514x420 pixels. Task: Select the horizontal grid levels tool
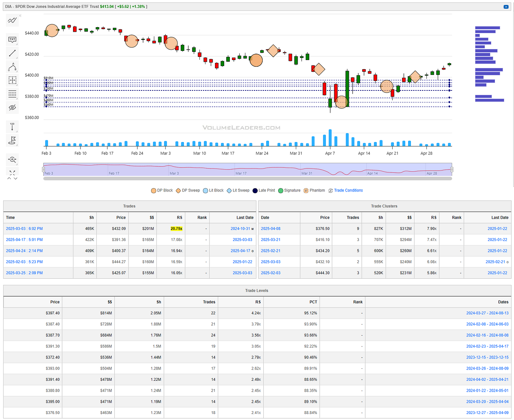click(12, 94)
